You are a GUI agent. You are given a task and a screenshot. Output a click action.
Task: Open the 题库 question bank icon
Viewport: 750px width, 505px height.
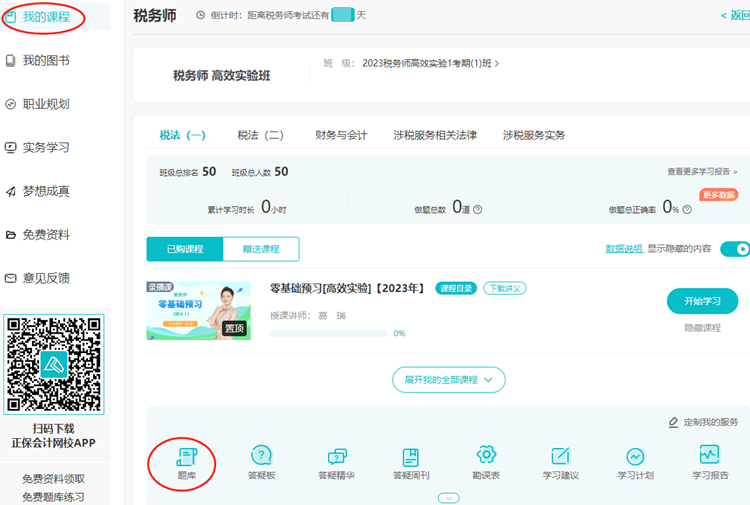(187, 457)
